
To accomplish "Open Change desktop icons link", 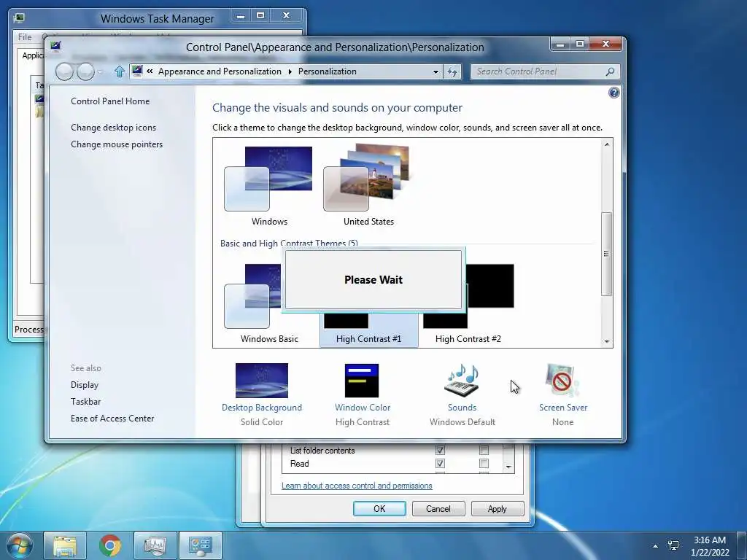I will [113, 128].
